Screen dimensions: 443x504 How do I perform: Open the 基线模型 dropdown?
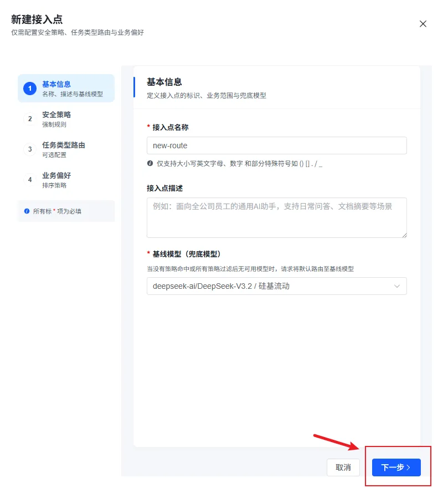277,286
